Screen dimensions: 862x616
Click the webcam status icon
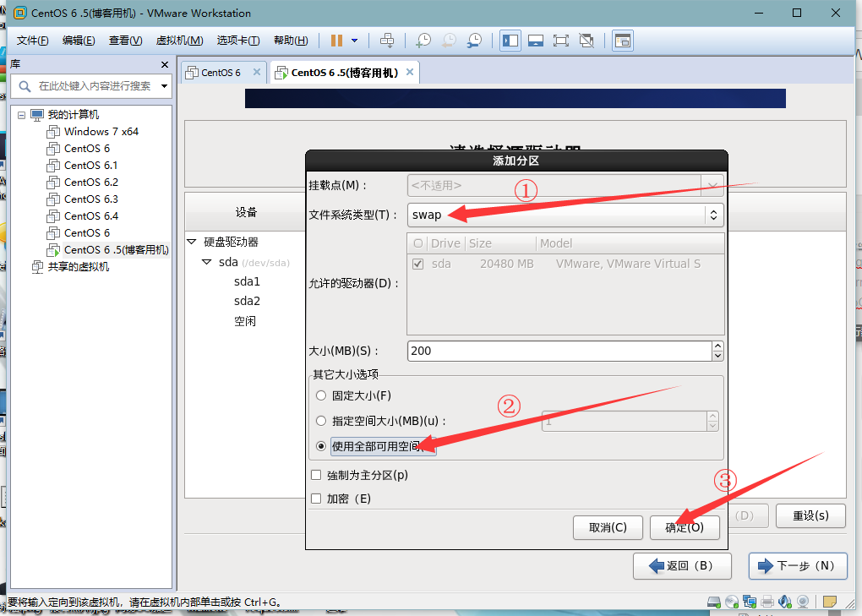click(803, 602)
